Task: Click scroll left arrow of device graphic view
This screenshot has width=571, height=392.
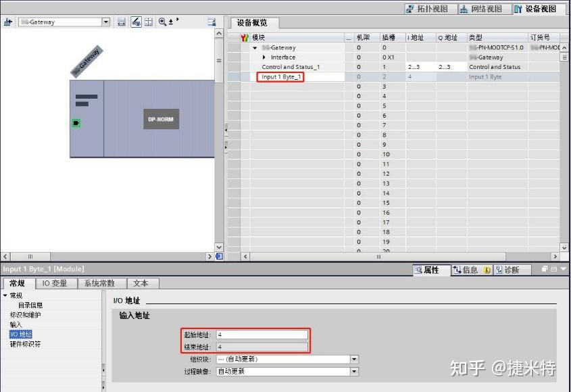Action: 5,256
